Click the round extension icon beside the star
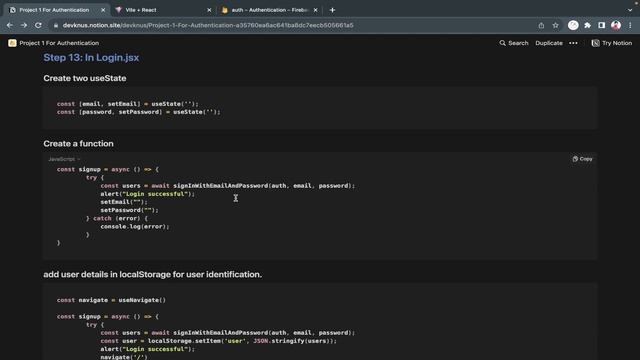 [573, 25]
